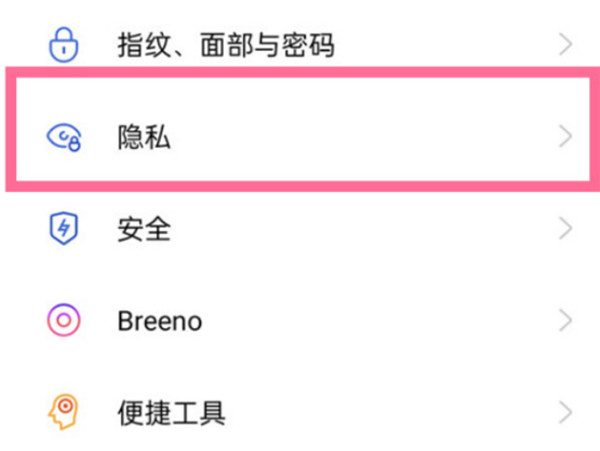The image size is (600, 451).
Task: Click the chevron at the 便捷工具 row
Action: pyautogui.click(x=566, y=411)
